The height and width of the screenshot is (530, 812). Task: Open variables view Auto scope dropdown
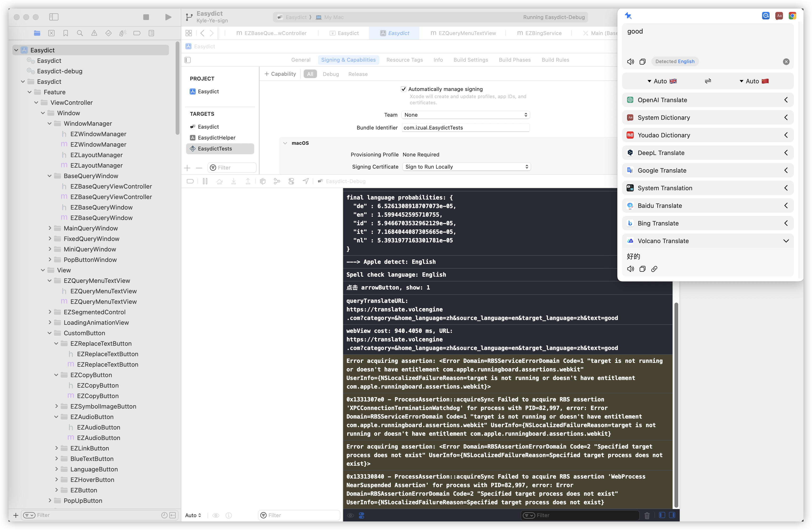[x=193, y=515]
